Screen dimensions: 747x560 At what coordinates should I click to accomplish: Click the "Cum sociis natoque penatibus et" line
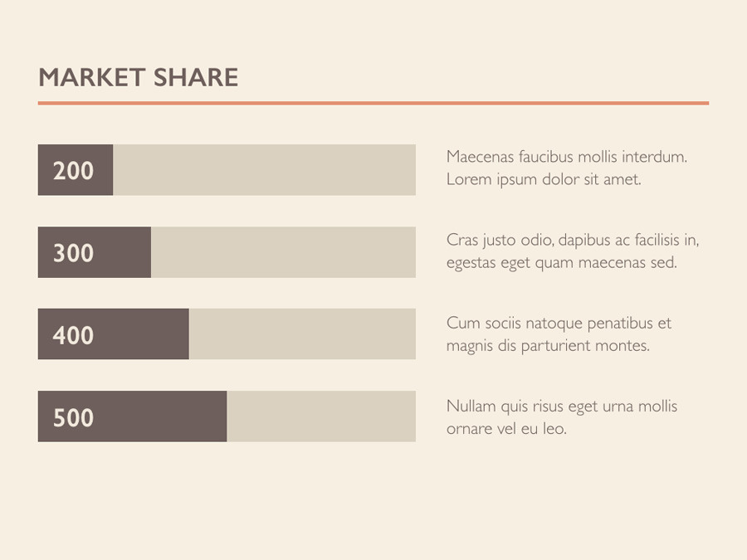pyautogui.click(x=559, y=324)
